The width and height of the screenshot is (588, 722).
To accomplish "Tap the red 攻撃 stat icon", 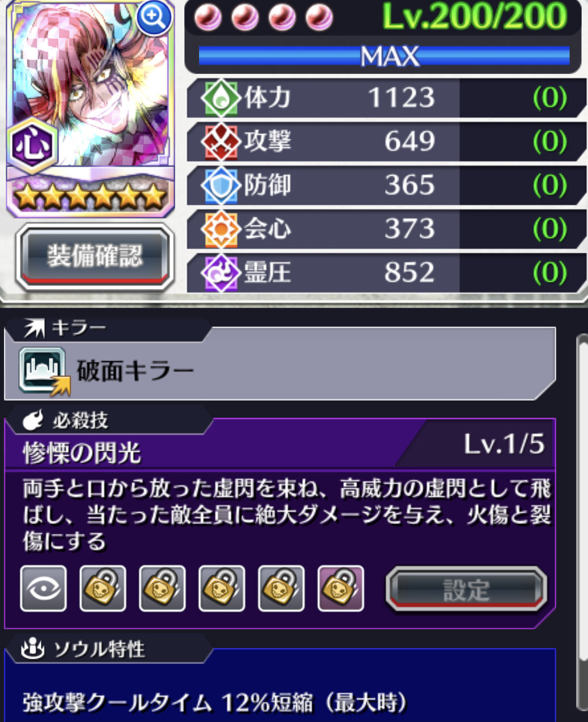I will (221, 141).
